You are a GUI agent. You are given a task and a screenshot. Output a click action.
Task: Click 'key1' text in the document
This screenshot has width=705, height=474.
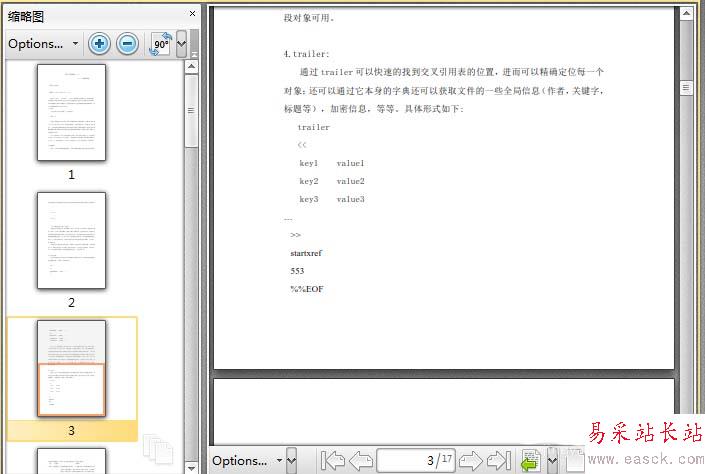point(308,163)
